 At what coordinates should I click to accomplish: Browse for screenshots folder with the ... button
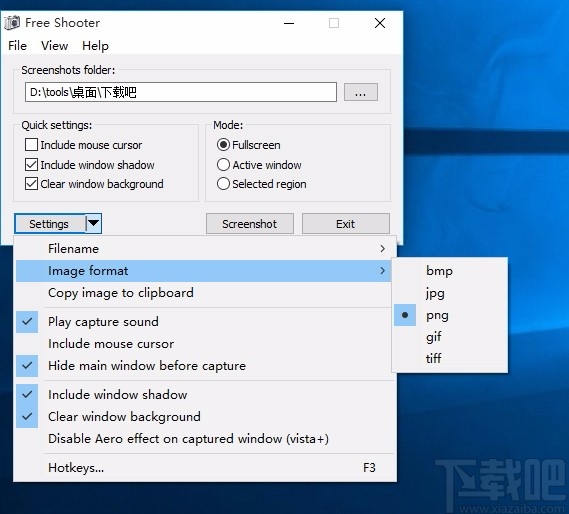tap(361, 92)
